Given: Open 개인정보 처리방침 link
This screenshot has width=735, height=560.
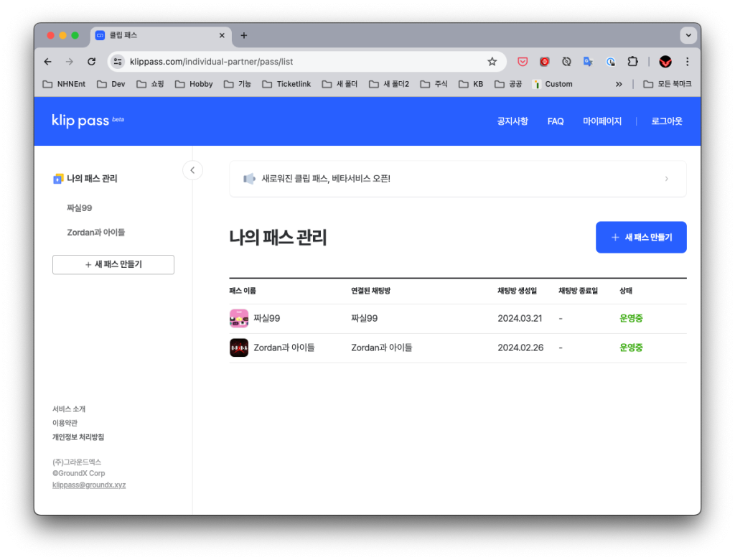Looking at the screenshot, I should [x=78, y=437].
